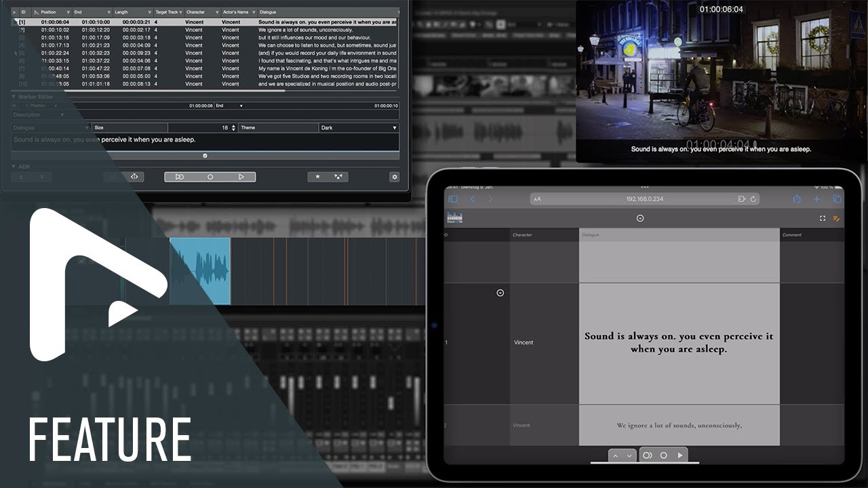Click the ADR record circle button in the marker window
868x488 pixels.
coord(210,177)
